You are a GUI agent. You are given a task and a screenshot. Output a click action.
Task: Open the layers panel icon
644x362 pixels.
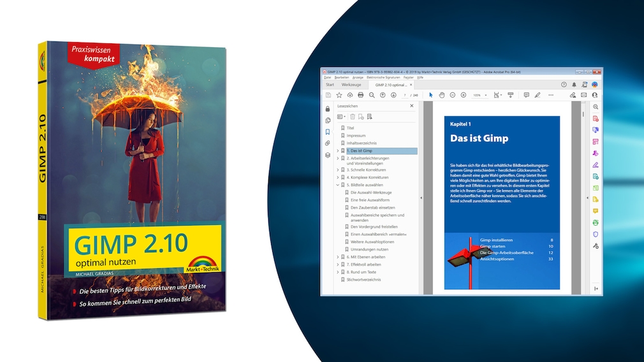(x=327, y=155)
